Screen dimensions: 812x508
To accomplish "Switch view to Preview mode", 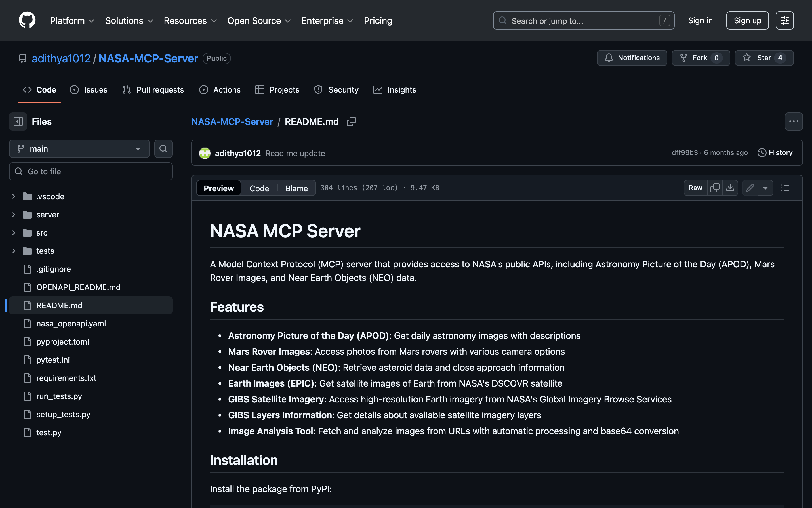I will 219,188.
